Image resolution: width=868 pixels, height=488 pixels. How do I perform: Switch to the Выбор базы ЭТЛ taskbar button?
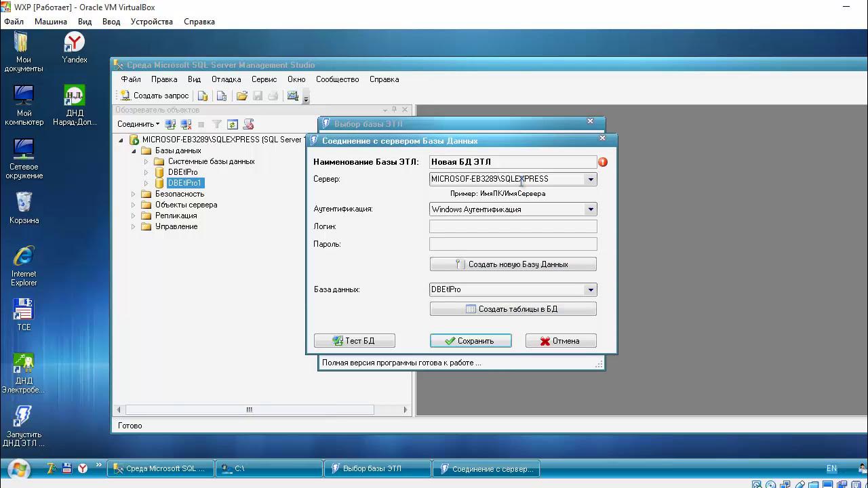[378, 468]
